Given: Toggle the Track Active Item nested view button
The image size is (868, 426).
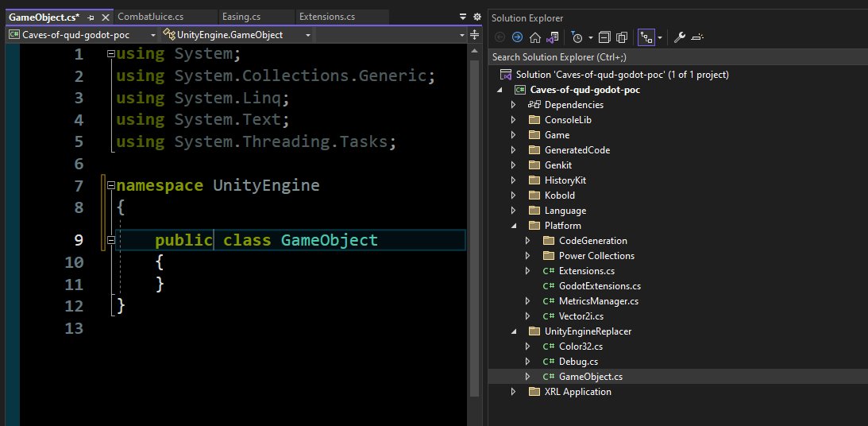Looking at the screenshot, I should (x=646, y=37).
